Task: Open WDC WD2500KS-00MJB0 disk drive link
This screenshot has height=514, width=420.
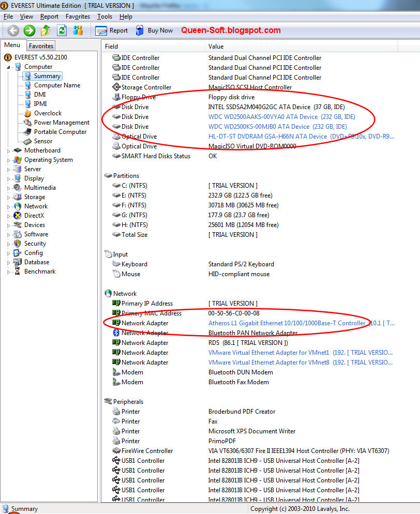Action: coord(277,127)
